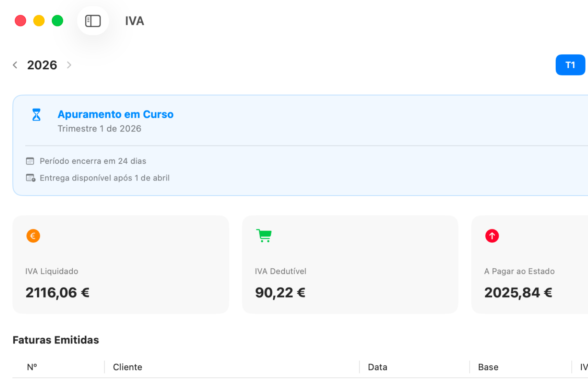Viewport: 588px width, 382px height.
Task: Click the IVA title in the titlebar
Action: coord(134,21)
